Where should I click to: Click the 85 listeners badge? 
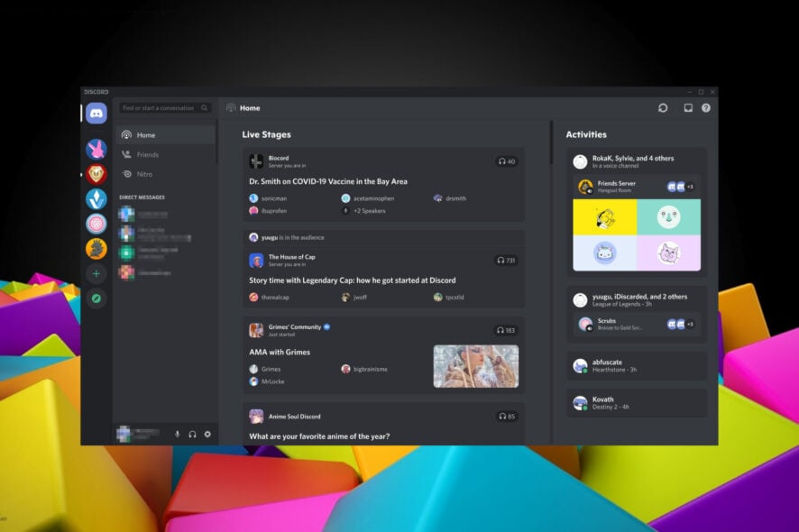coord(507,417)
